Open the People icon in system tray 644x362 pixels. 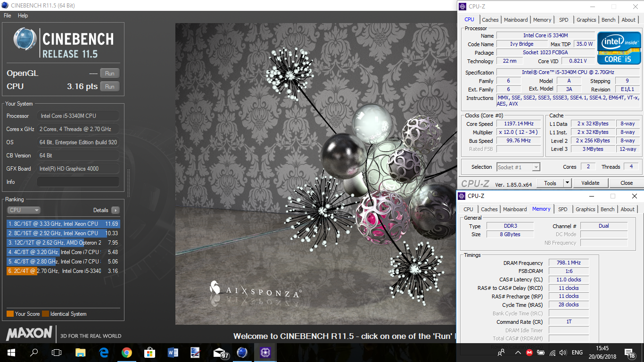[501, 352]
